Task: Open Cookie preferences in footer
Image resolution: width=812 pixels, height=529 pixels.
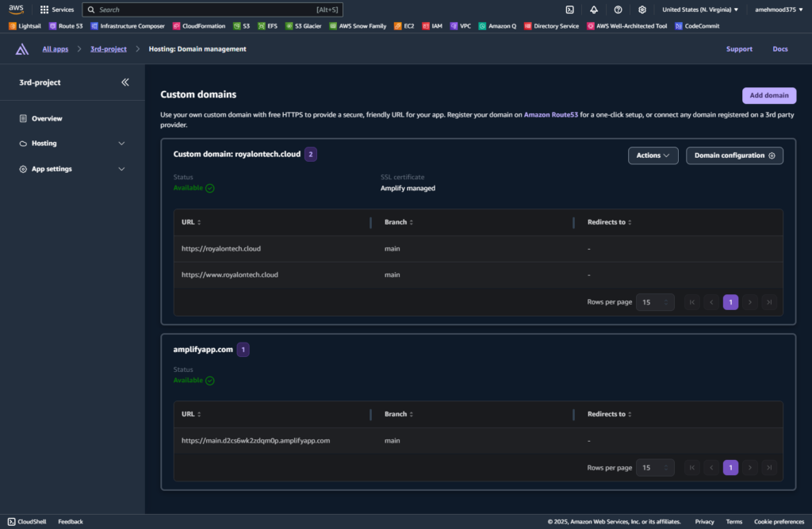Action: coord(779,522)
